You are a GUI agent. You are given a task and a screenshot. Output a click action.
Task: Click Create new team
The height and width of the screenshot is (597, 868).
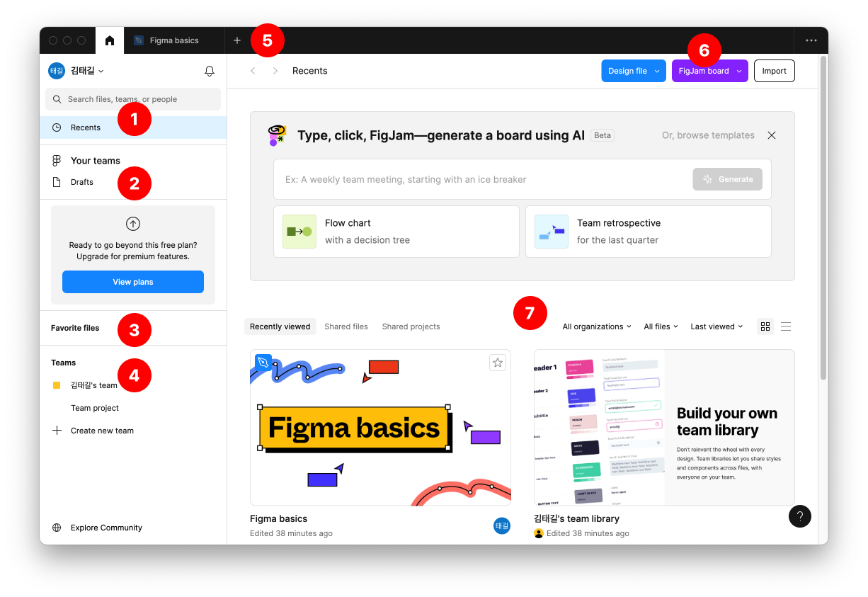pyautogui.click(x=102, y=431)
